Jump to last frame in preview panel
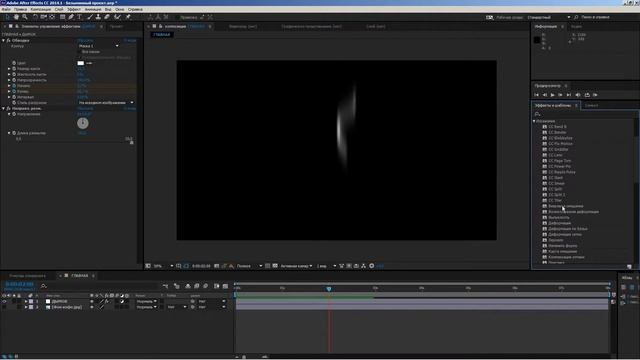 (569, 95)
